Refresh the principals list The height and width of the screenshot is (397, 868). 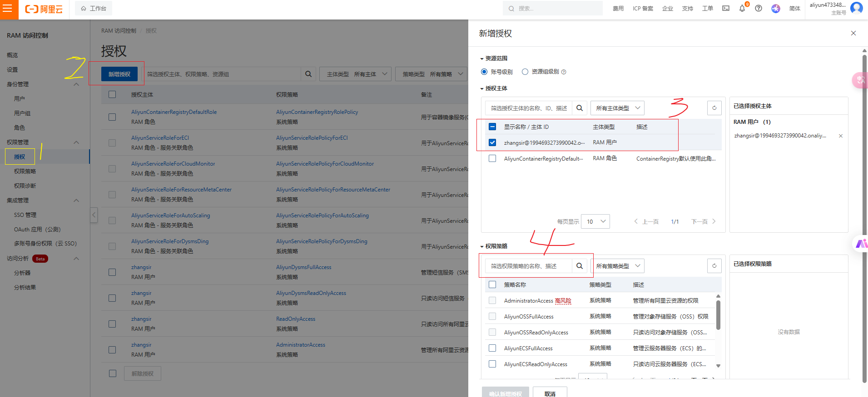coord(714,108)
